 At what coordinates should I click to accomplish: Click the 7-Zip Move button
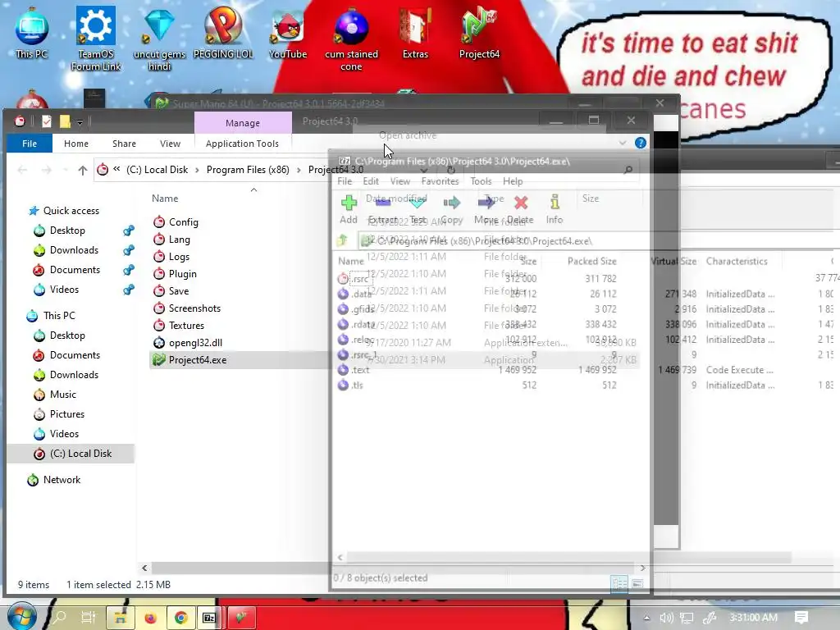tap(486, 209)
